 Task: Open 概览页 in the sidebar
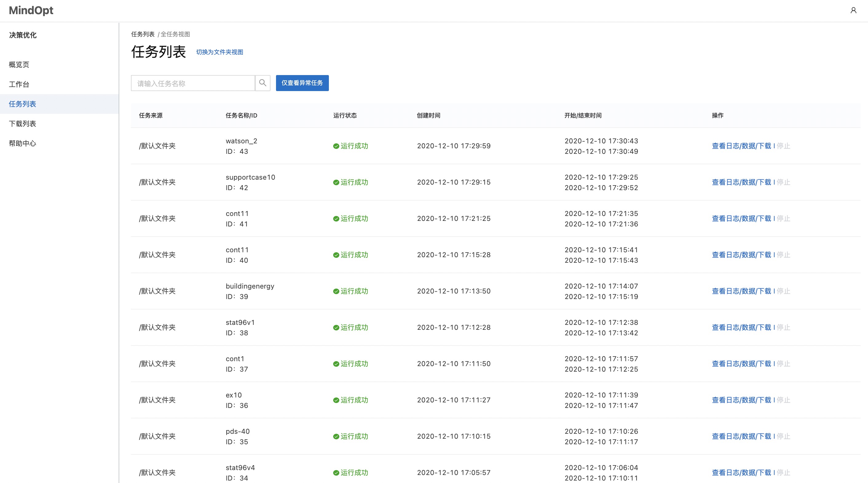point(19,64)
